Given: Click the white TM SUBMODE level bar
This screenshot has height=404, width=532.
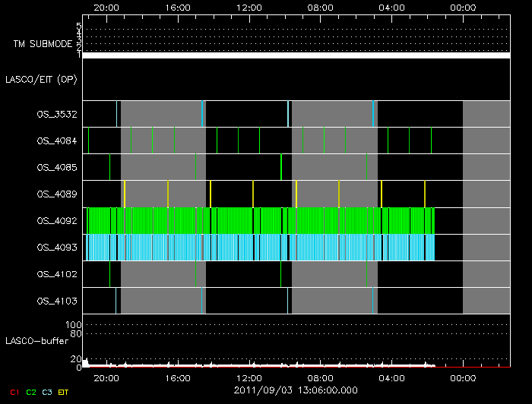Looking at the screenshot, I should click(296, 55).
